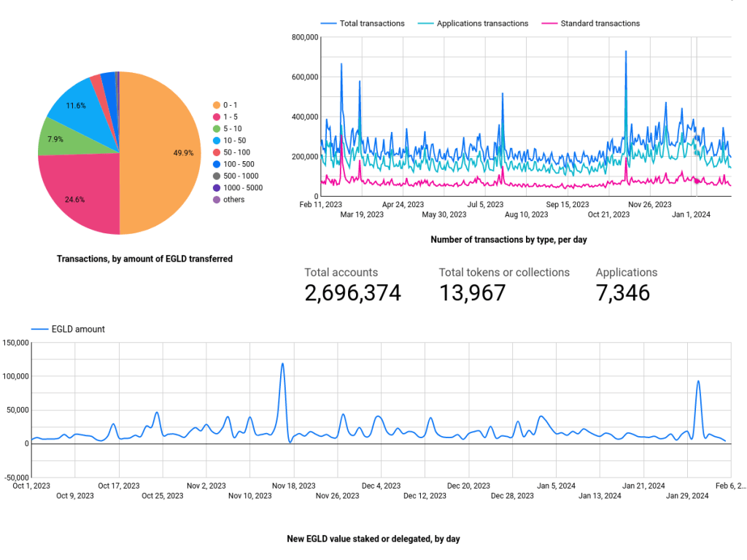Click the pink 1 - 5 legend dot
The height and width of the screenshot is (560, 747).
coord(216,117)
